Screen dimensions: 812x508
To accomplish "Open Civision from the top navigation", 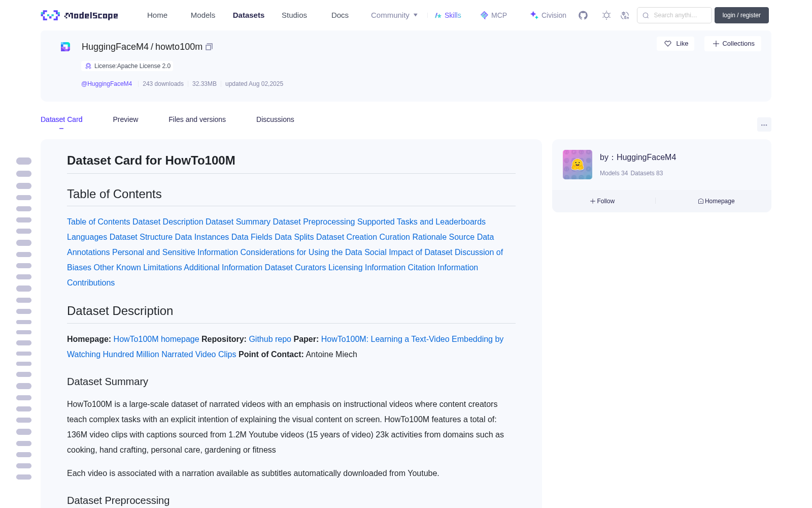I will pyautogui.click(x=548, y=15).
